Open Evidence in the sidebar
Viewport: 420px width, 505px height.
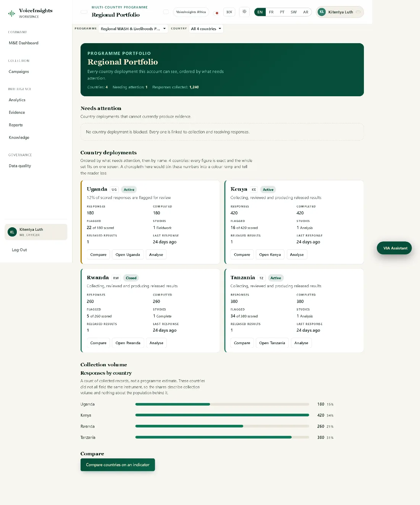coord(17,112)
